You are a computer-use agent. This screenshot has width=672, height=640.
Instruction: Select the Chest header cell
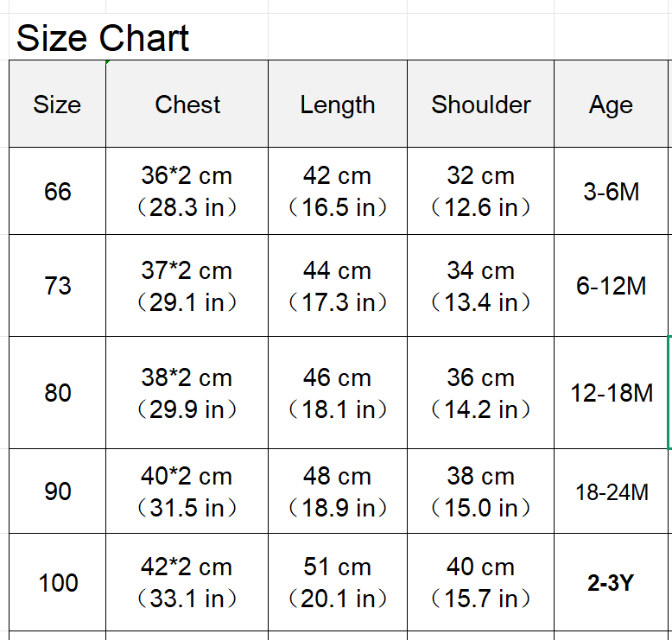[x=187, y=105]
